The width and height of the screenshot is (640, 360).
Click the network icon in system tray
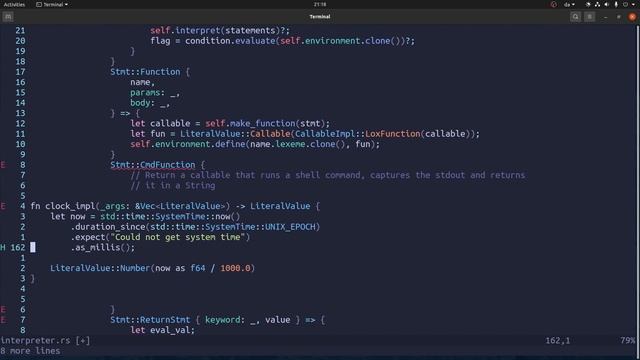[x=597, y=4]
